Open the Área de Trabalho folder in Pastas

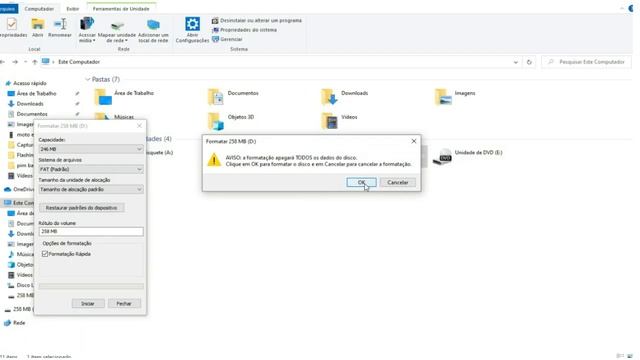point(124,97)
